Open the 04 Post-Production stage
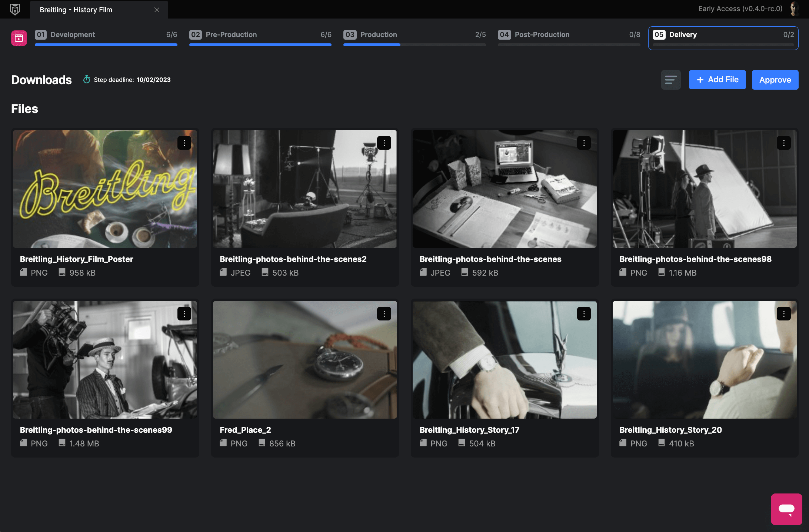 tap(569, 38)
